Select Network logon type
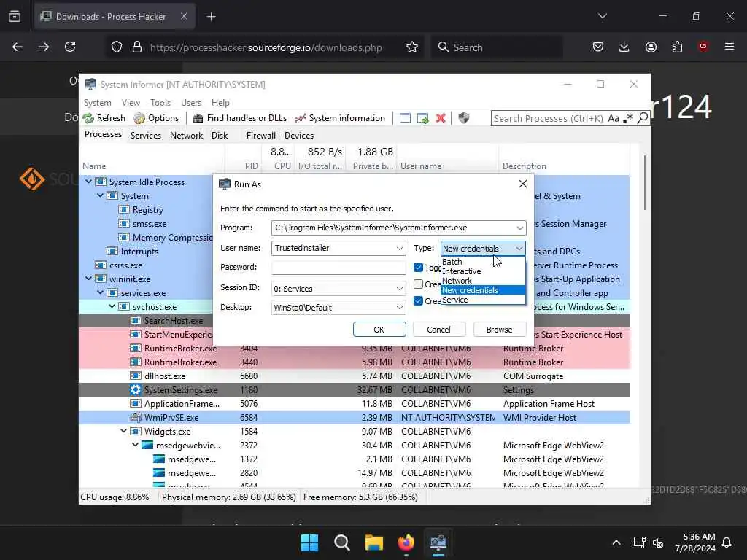This screenshot has width=747, height=560. coord(483,281)
